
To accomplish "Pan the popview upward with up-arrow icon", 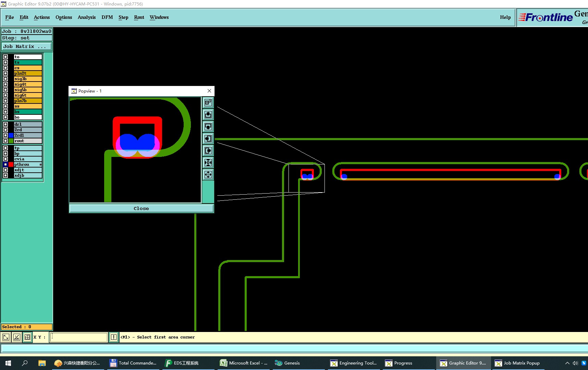I will point(208,114).
